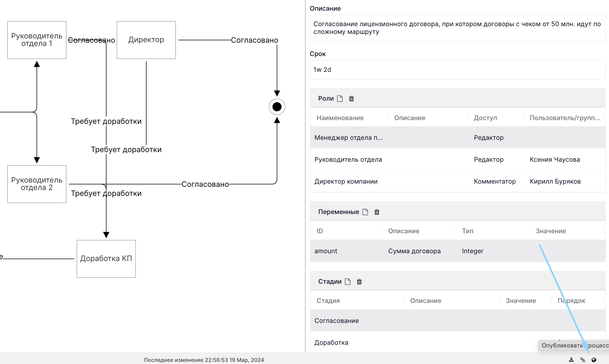Click the trash icon next to Стадии
The height and width of the screenshot is (364, 609).
359,282
